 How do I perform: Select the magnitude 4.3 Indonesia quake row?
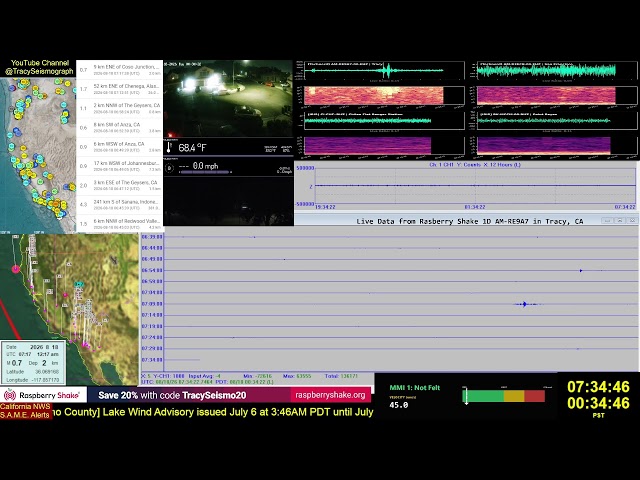(120, 204)
